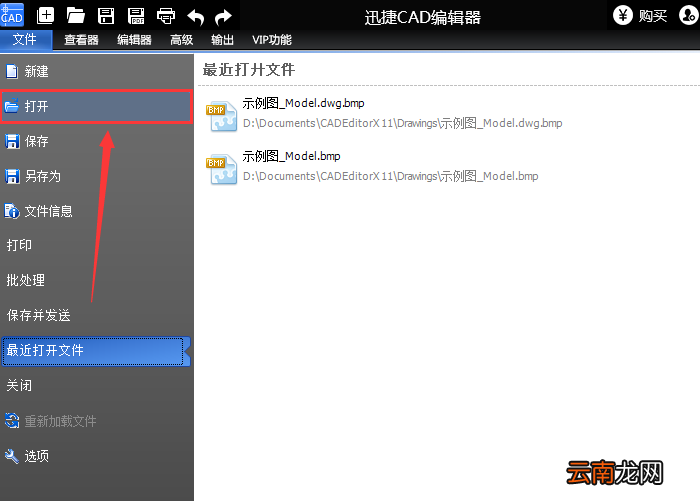Viewport: 700px width, 501px height.
Task: Choose 新建 in the file menu
Action: [x=96, y=71]
